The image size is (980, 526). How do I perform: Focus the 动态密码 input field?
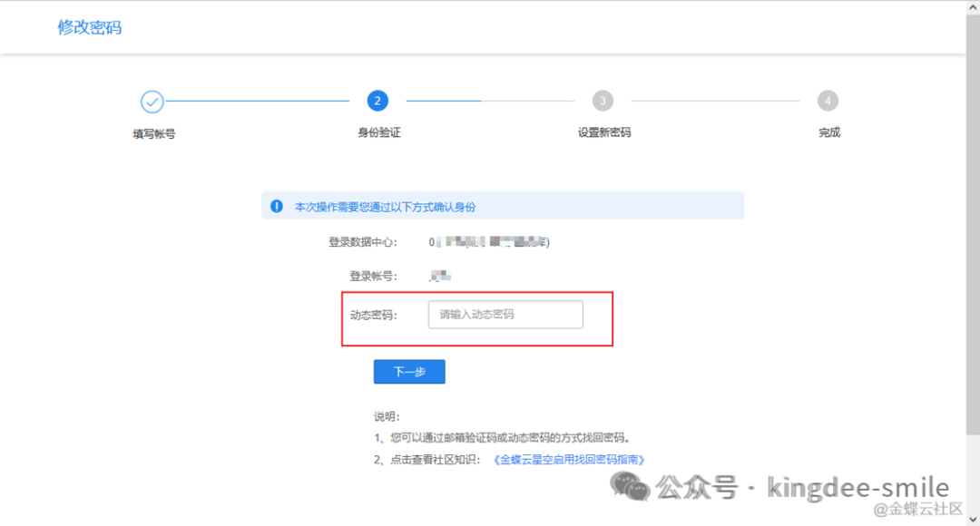(x=505, y=314)
